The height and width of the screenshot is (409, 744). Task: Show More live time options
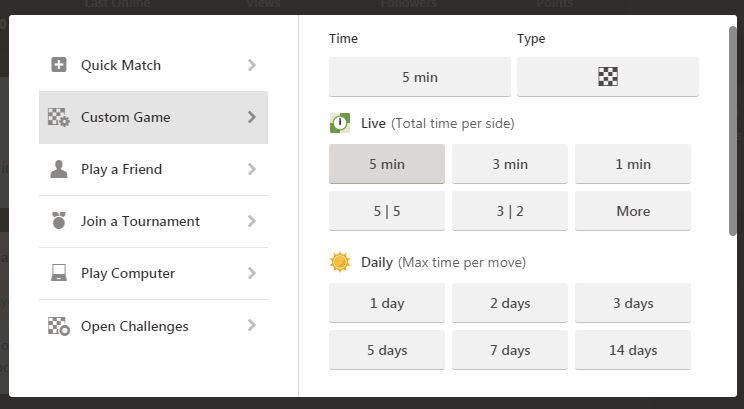[632, 211]
